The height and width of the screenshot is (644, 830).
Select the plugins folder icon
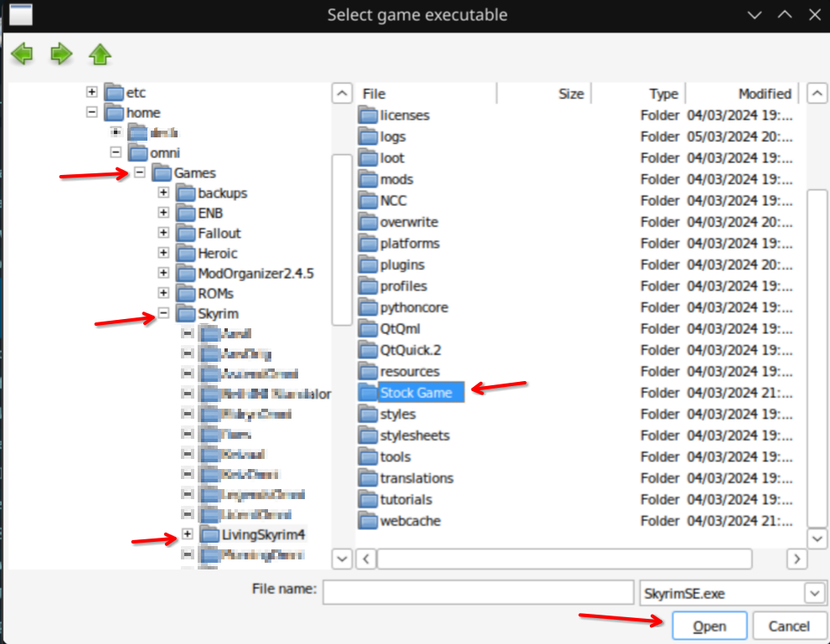369,265
